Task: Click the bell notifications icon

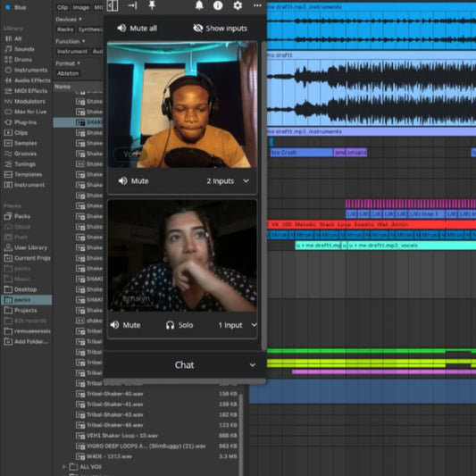Action: (199, 5)
